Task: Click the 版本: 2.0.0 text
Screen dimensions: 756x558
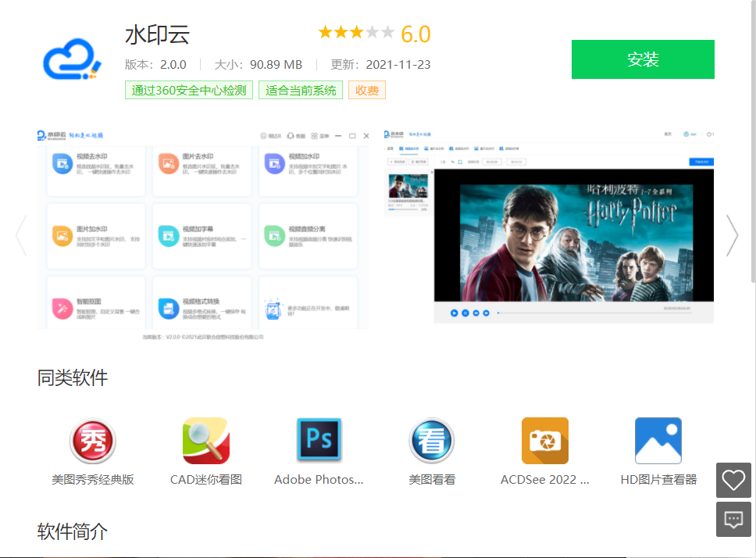Action: pos(155,65)
